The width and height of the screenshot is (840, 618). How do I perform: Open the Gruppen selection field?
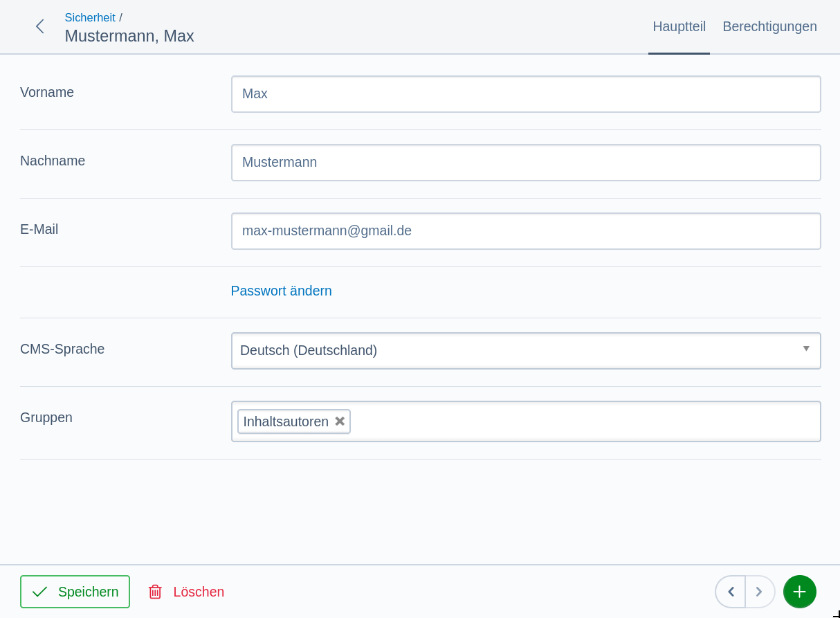tap(526, 421)
